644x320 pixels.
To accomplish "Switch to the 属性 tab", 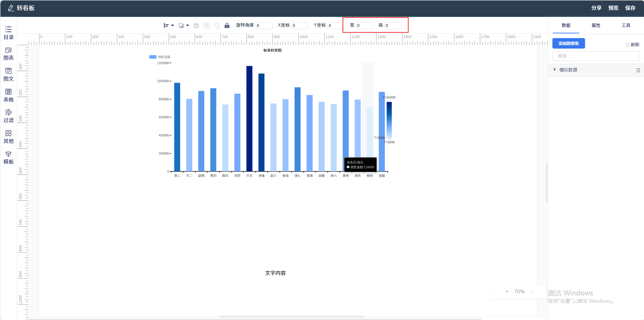I will coord(596,25).
